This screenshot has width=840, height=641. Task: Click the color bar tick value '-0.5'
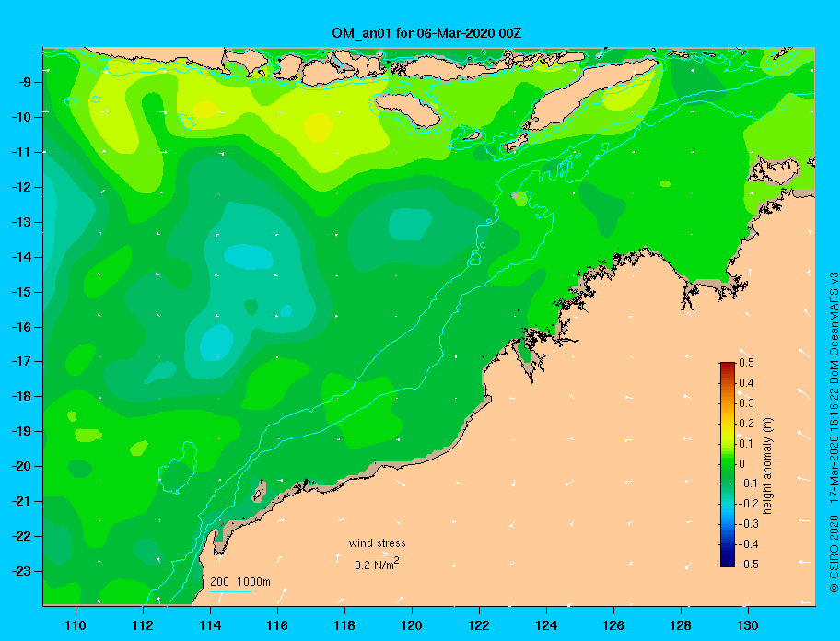(x=749, y=565)
